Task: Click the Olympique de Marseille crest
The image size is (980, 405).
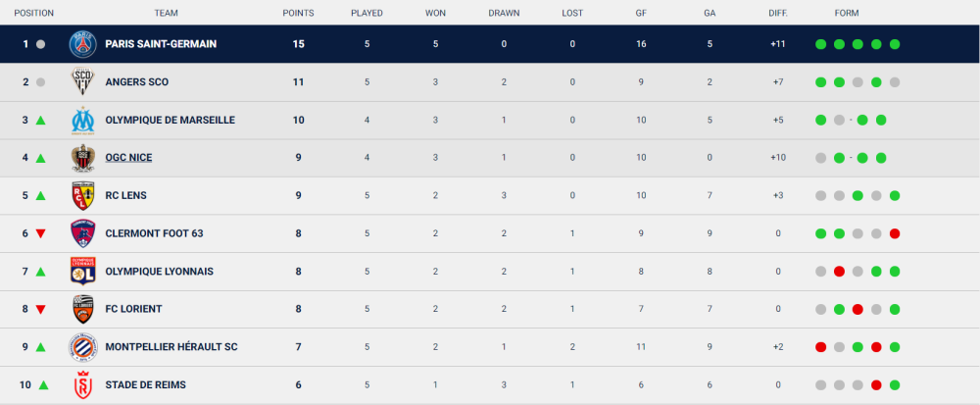Action: pyautogui.click(x=83, y=120)
